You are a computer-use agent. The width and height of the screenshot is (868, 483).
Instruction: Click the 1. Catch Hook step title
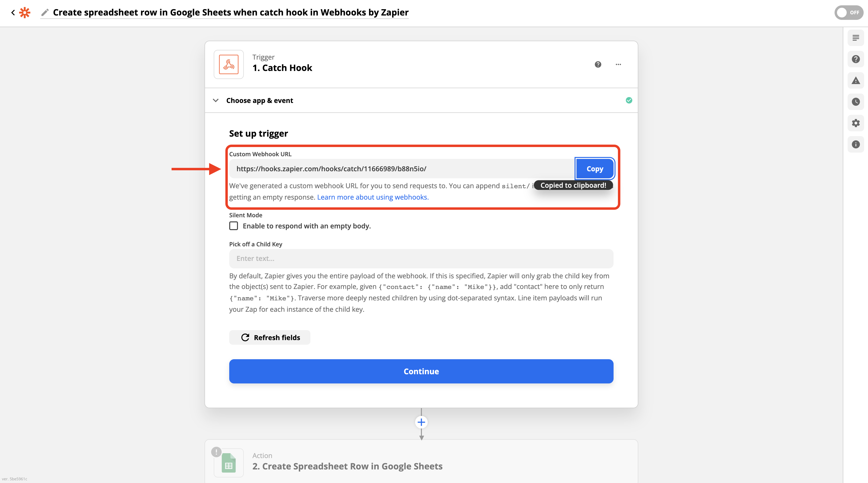[282, 68]
